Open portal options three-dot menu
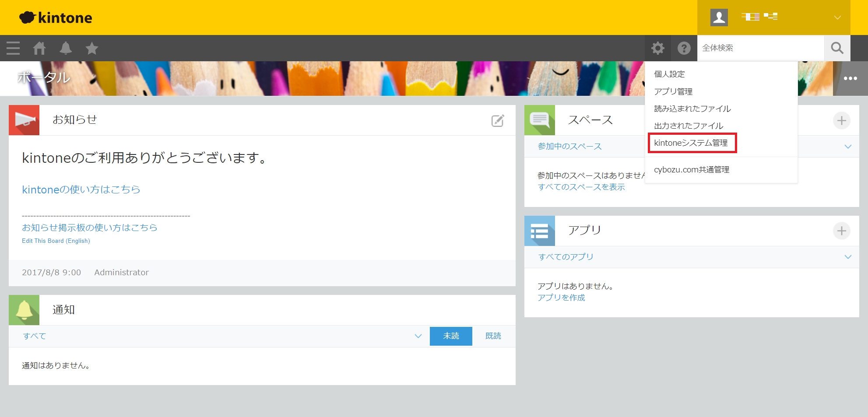The width and height of the screenshot is (868, 417). [x=850, y=78]
